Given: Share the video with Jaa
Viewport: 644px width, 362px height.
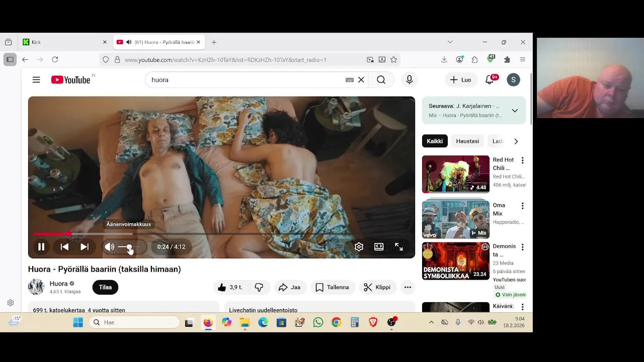Looking at the screenshot, I should coord(290,287).
